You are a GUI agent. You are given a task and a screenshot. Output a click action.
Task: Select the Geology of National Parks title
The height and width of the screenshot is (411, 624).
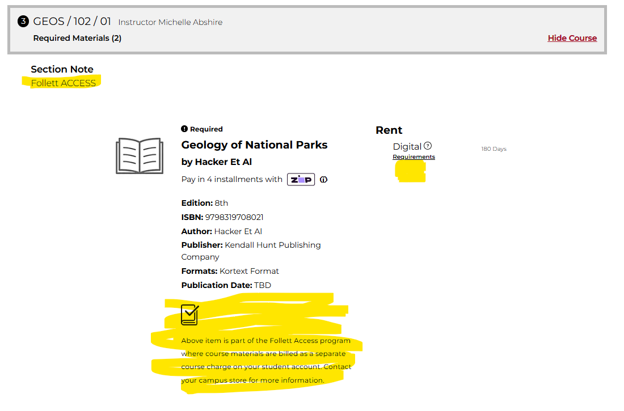[254, 145]
